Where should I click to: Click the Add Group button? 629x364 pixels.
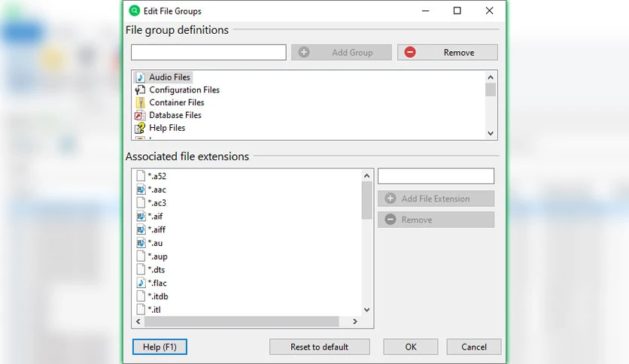click(x=342, y=53)
